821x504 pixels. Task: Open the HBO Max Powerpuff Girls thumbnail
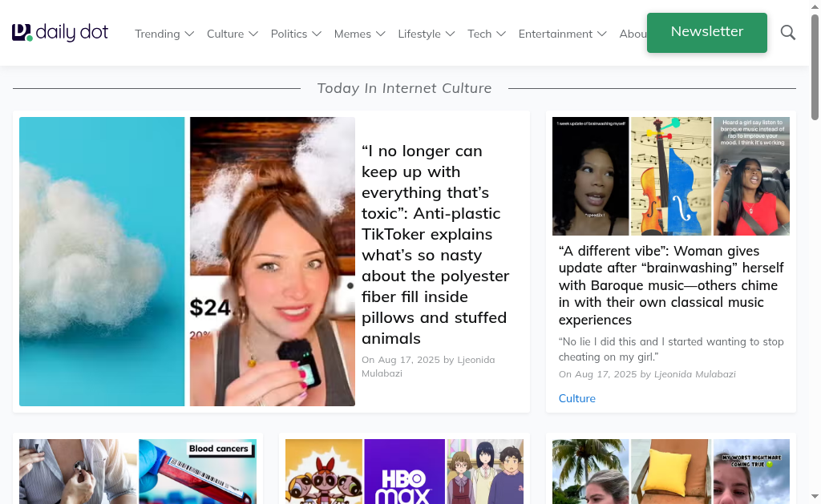click(x=404, y=472)
